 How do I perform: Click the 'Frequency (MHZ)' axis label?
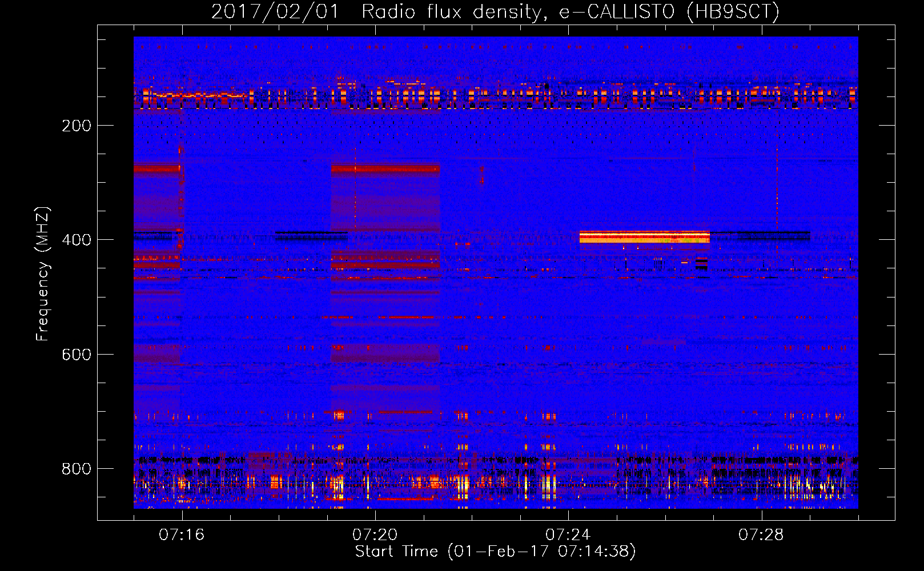click(x=43, y=274)
